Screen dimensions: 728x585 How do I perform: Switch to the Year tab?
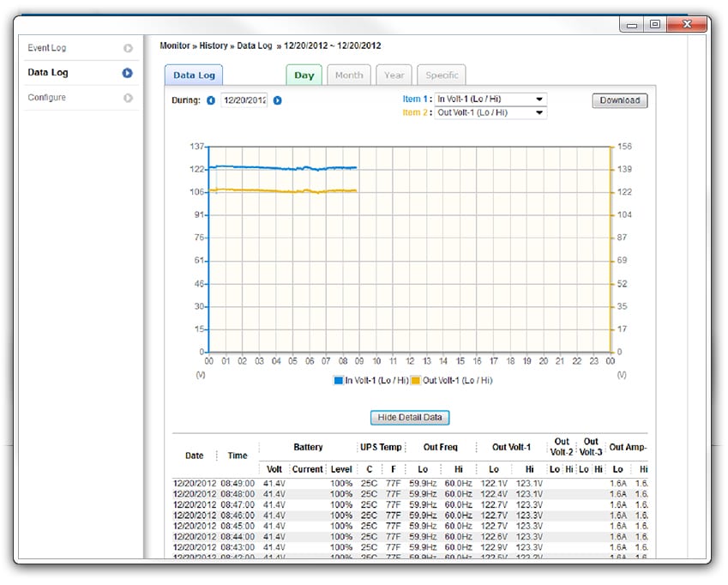394,75
